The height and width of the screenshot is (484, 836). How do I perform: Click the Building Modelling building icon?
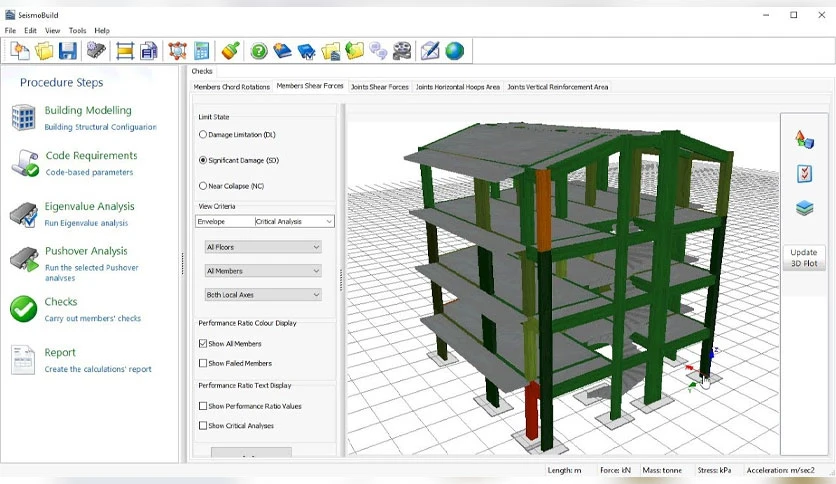point(23,118)
